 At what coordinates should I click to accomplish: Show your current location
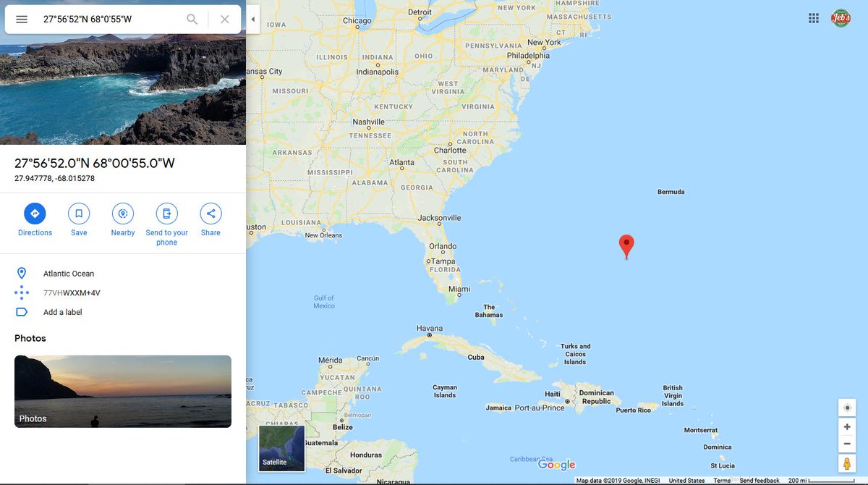[847, 408]
